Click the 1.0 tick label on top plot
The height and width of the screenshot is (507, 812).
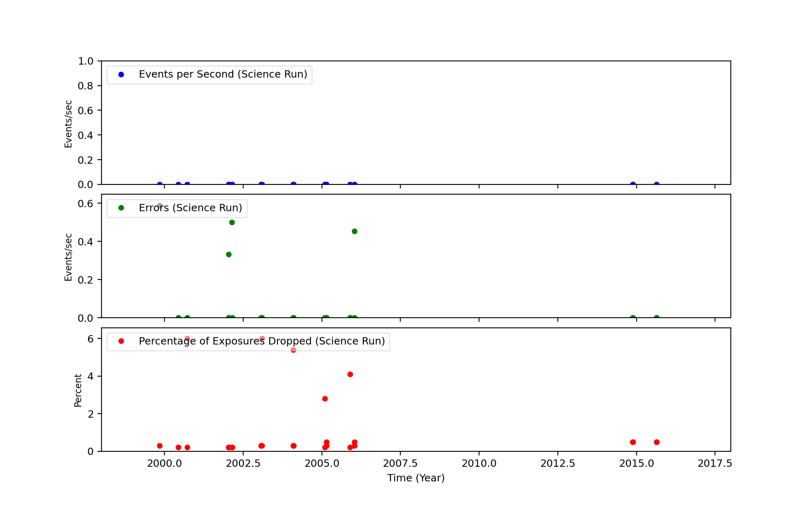coord(85,61)
